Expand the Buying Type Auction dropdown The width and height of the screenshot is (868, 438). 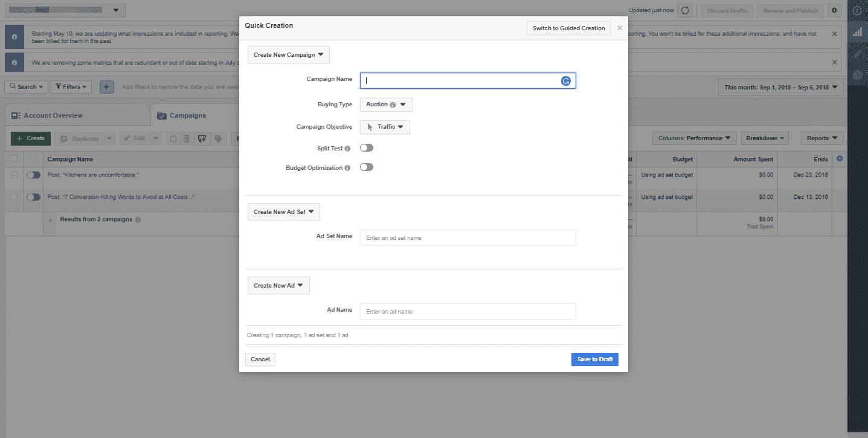(386, 105)
